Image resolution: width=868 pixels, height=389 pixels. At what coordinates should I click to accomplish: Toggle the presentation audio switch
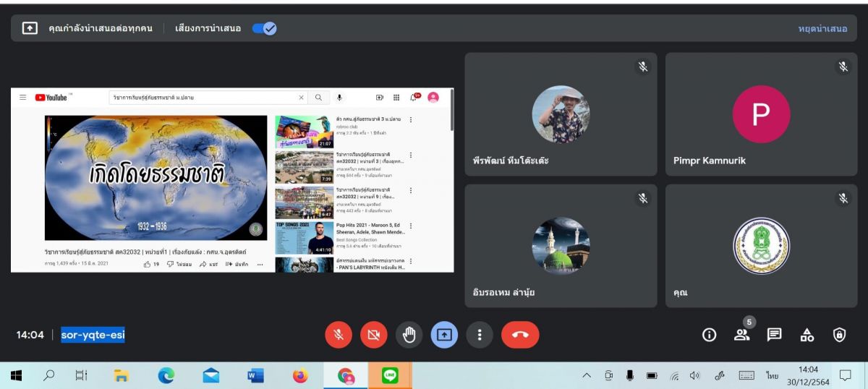tap(264, 28)
